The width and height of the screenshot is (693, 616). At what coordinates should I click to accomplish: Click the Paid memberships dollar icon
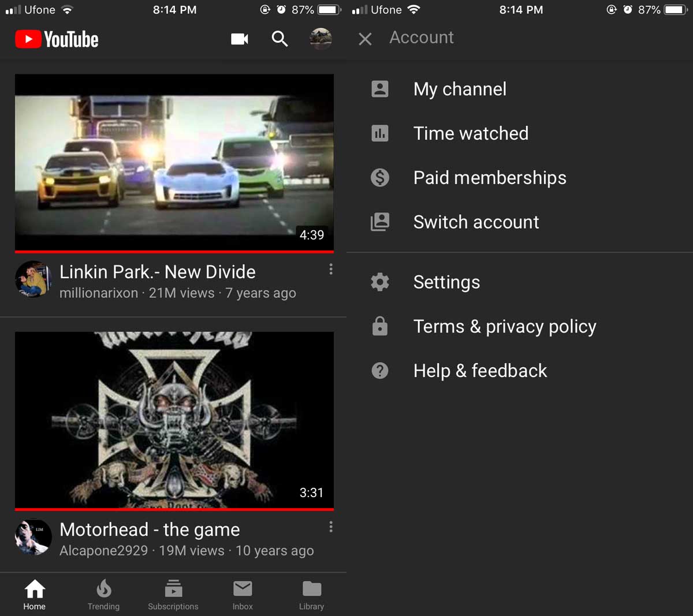380,177
